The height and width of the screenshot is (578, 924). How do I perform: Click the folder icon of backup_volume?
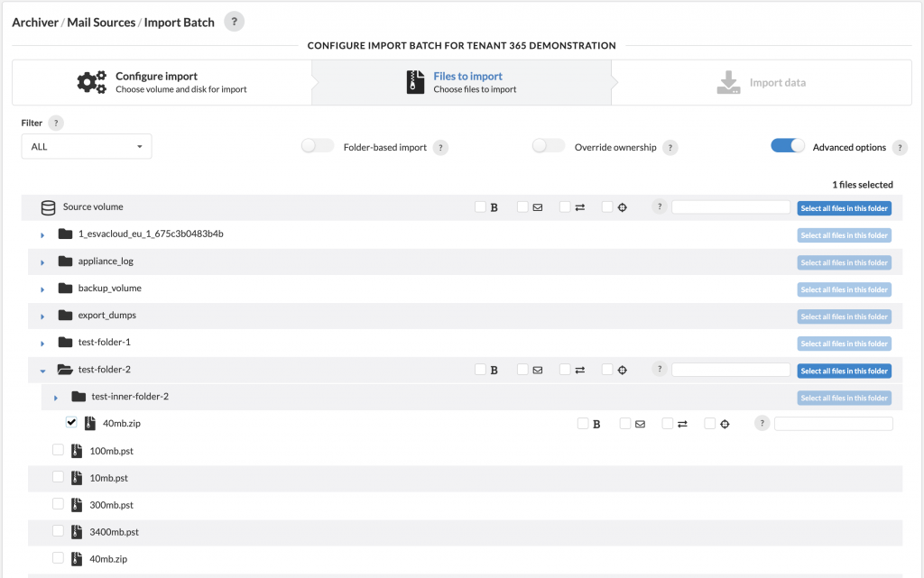pyautogui.click(x=65, y=288)
